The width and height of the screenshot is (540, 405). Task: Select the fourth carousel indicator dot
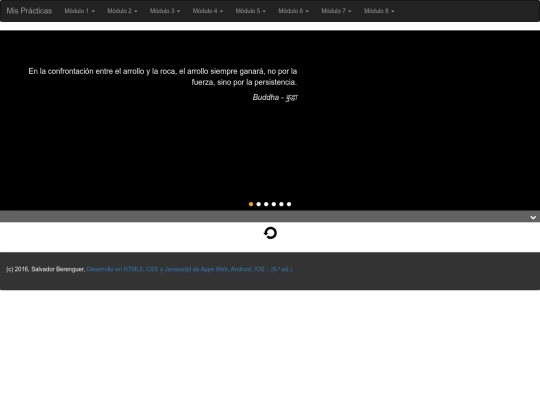(274, 204)
